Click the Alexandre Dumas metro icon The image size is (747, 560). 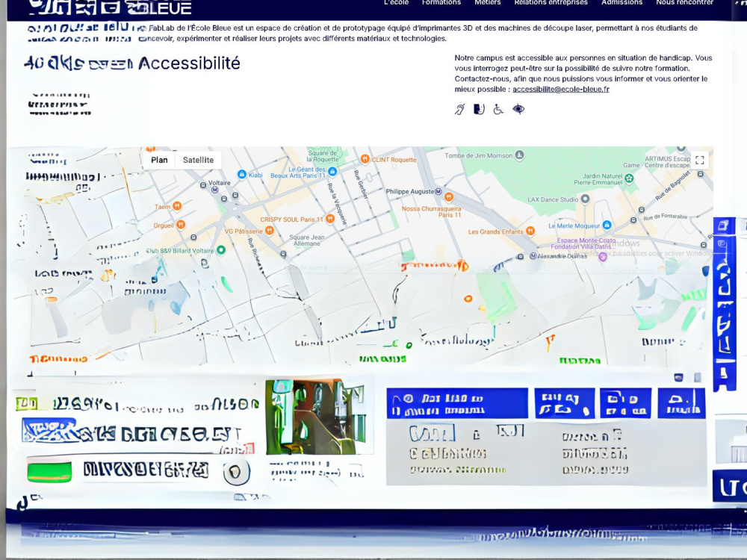[533, 256]
